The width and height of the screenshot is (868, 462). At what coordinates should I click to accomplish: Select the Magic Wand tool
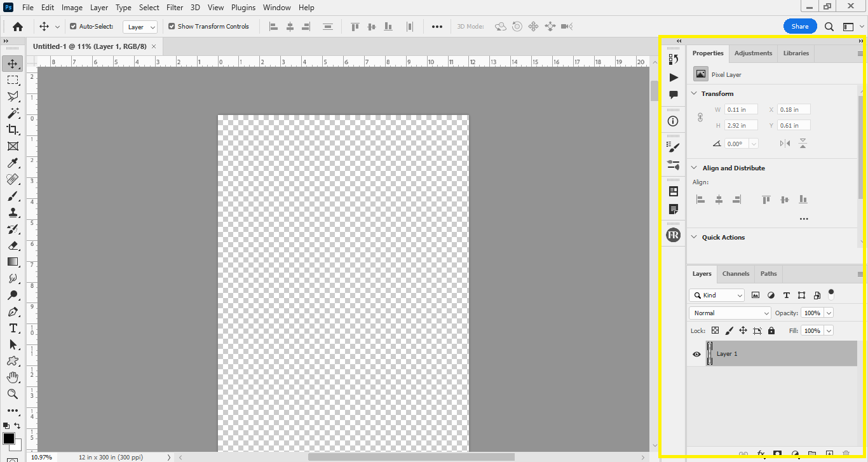click(x=13, y=113)
